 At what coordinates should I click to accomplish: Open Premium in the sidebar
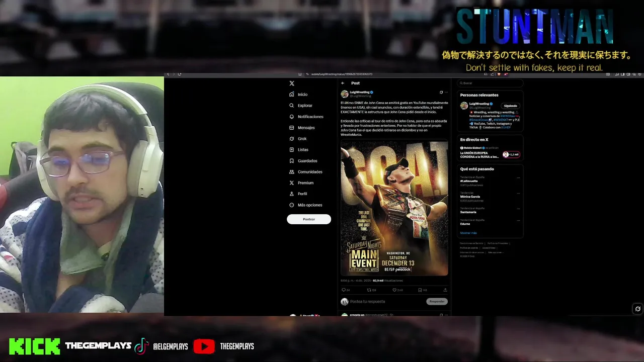pyautogui.click(x=301, y=183)
